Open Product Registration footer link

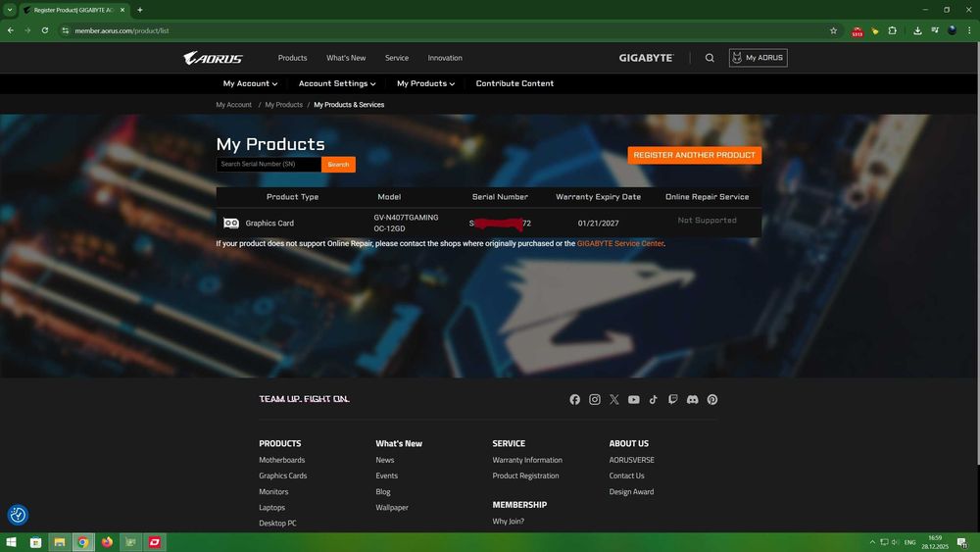(525, 476)
